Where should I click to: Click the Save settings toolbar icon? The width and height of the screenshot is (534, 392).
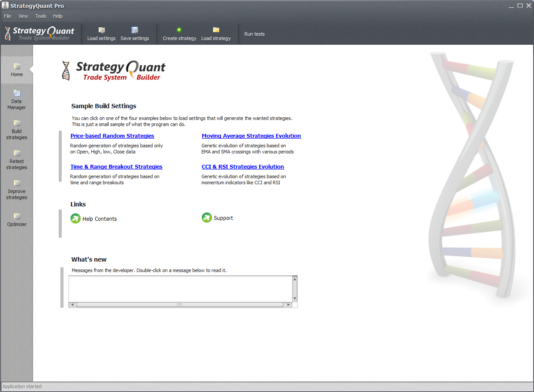coord(135,30)
